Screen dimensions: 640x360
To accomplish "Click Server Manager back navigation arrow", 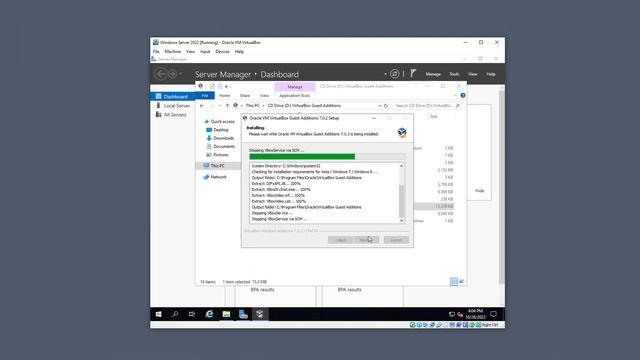I will point(160,74).
